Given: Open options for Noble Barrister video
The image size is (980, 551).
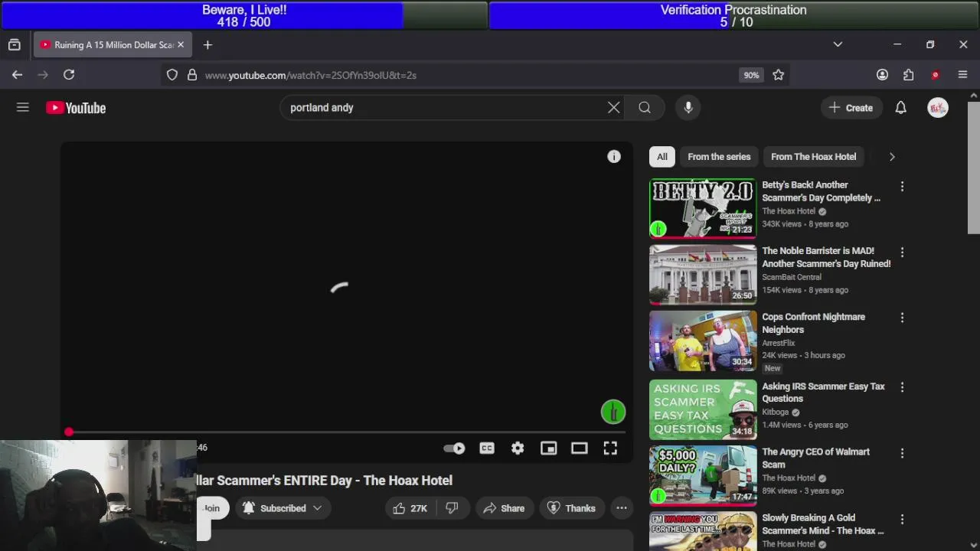Looking at the screenshot, I should click(x=902, y=253).
